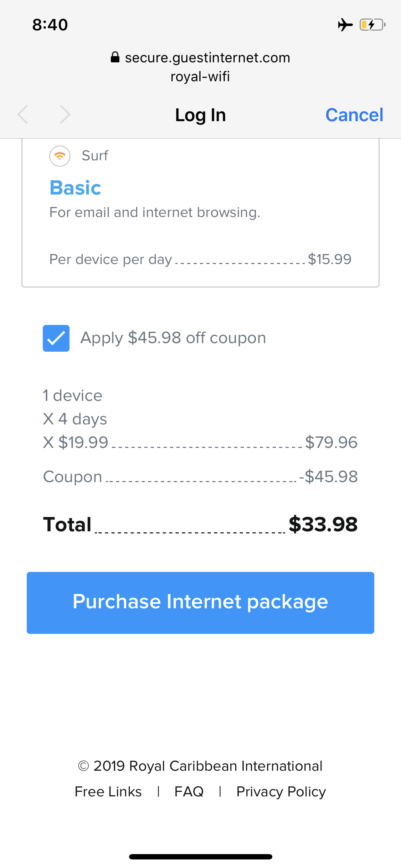Viewport: 401px width, 868px height.
Task: Tap the padlock secure icon
Action: pos(115,57)
